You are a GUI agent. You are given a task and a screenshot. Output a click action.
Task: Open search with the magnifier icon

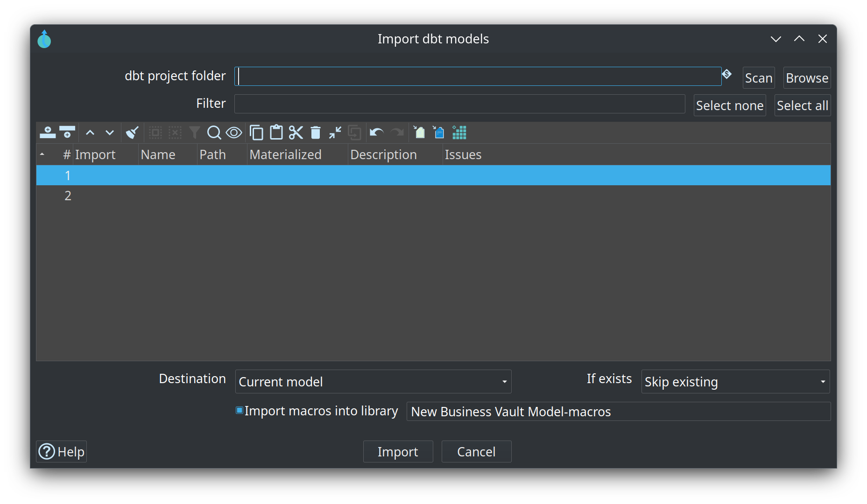point(214,133)
